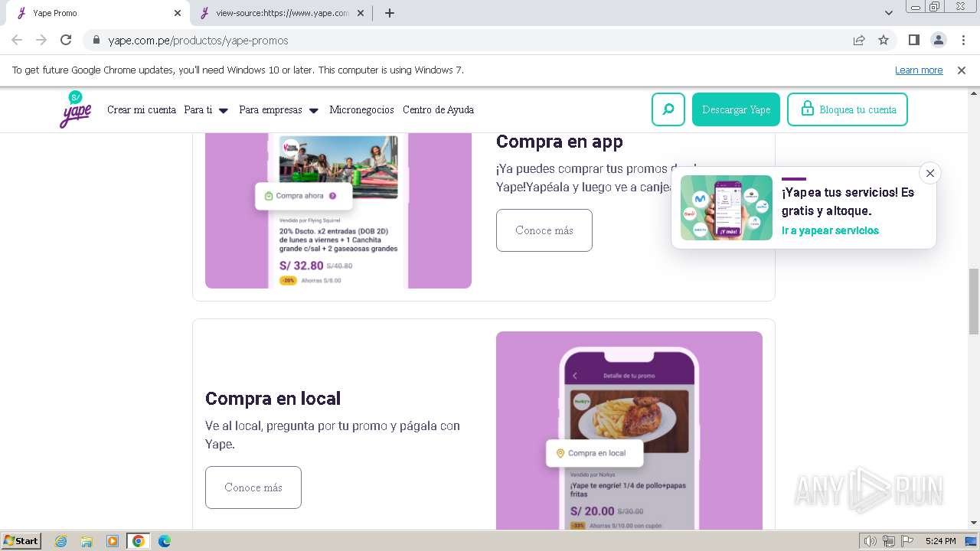Click the Descargar Yape button
Image resolution: width=980 pixels, height=551 pixels.
coord(736,109)
